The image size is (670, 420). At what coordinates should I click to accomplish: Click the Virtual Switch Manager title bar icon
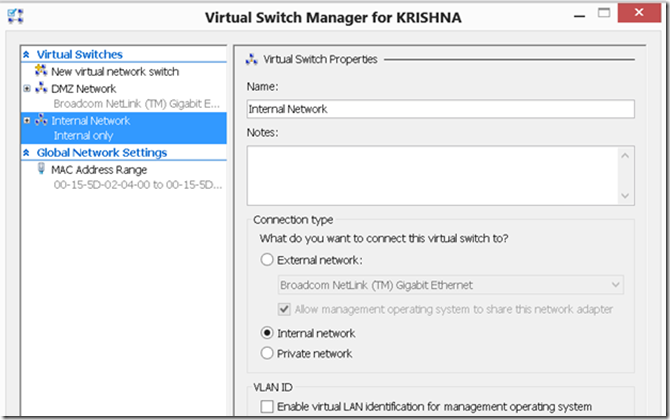pos(15,16)
